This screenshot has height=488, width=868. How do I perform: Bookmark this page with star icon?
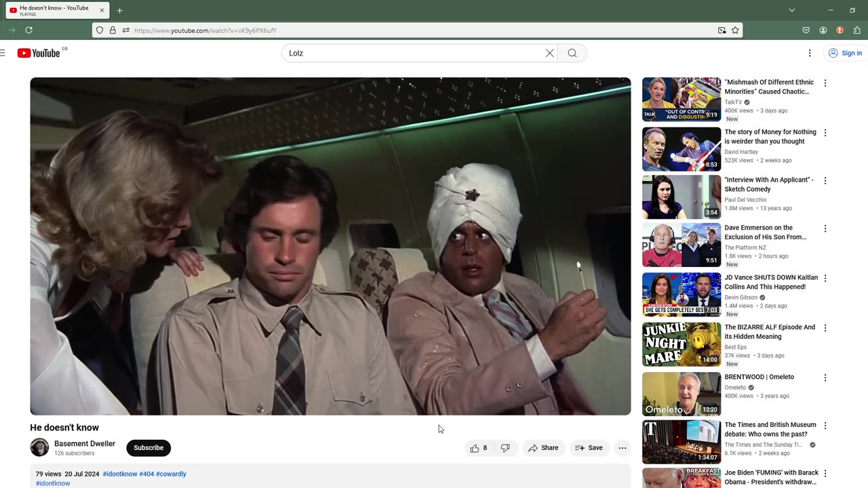tap(735, 30)
